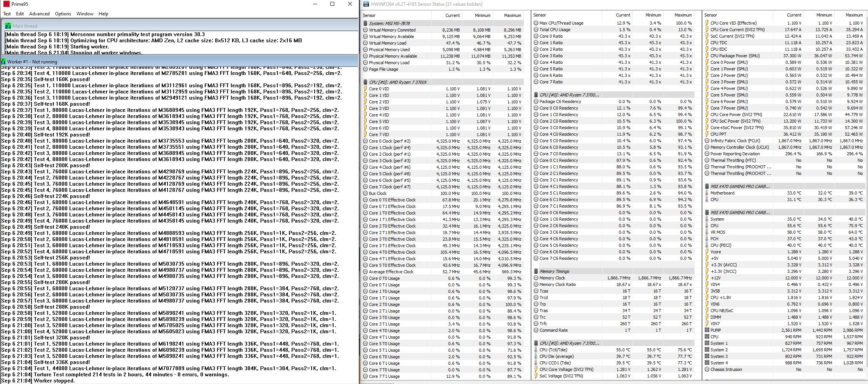
Task: Click the Motherboard temperature icon
Action: click(707, 193)
